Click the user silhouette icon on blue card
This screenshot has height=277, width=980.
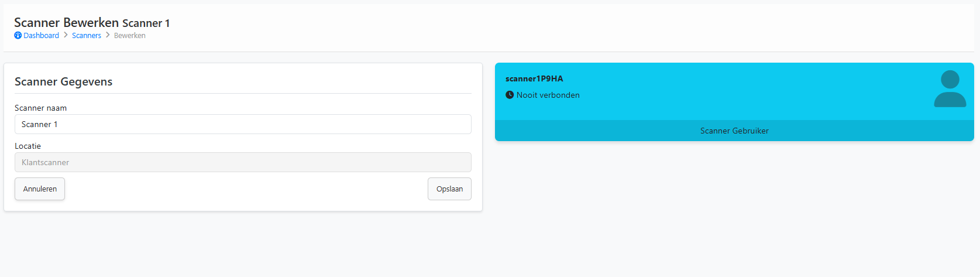pos(950,88)
